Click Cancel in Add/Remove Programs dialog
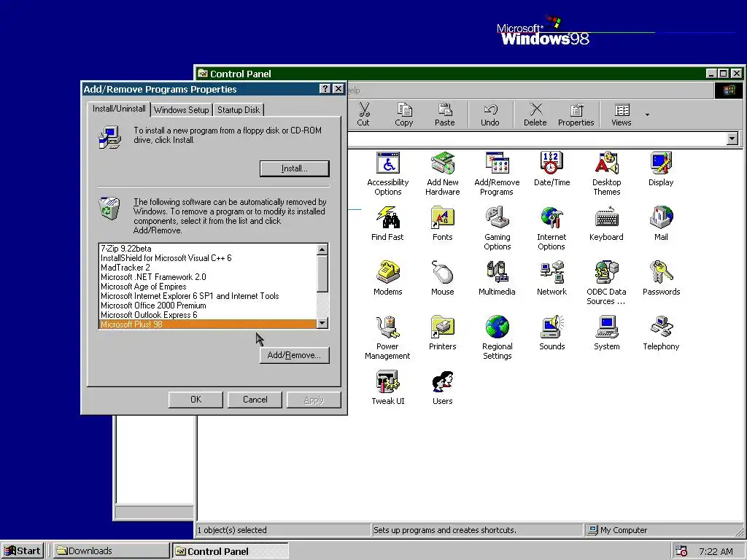This screenshot has height=560, width=747. click(x=255, y=400)
